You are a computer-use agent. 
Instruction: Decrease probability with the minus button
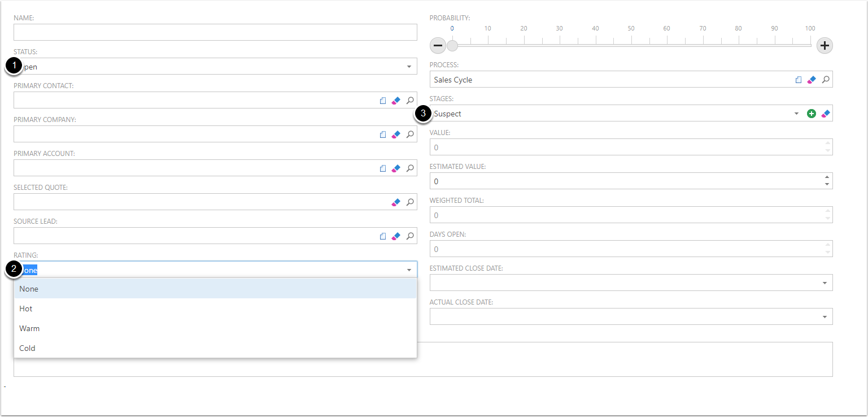point(438,46)
